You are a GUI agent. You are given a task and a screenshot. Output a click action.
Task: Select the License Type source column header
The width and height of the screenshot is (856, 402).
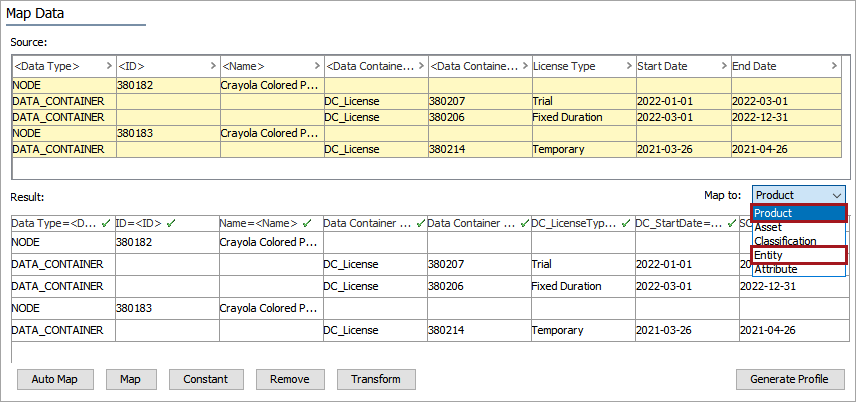tap(584, 66)
